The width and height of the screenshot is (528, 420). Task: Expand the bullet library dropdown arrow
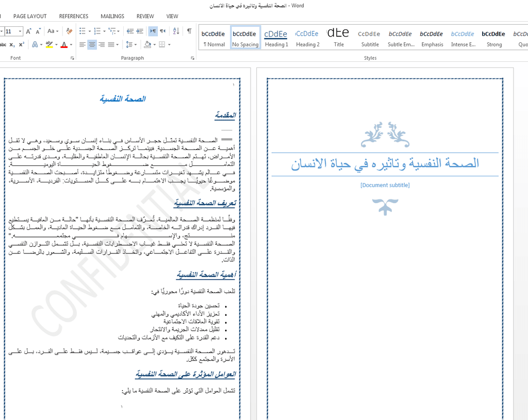[x=90, y=31]
